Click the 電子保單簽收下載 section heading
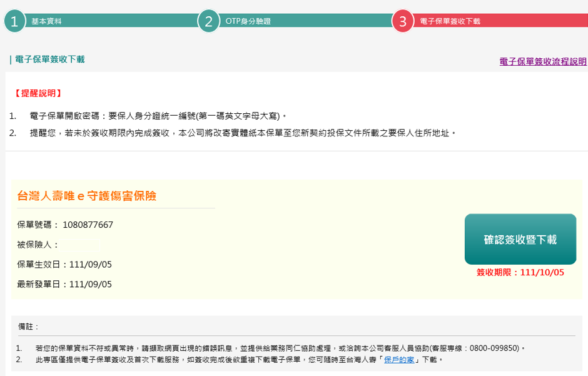The width and height of the screenshot is (588, 376). point(50,59)
